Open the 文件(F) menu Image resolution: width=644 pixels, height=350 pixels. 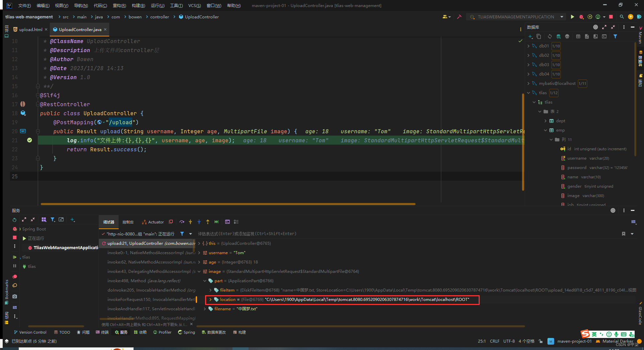24,5
